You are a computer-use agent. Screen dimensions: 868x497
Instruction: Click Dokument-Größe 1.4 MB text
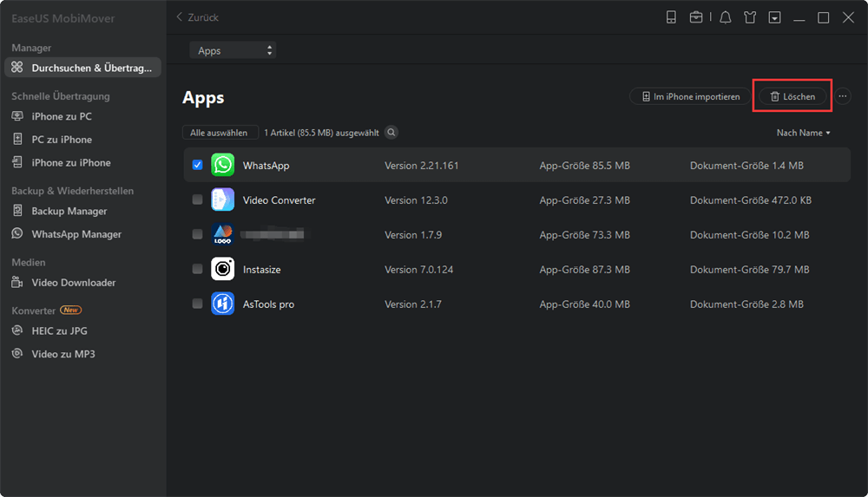(x=746, y=166)
